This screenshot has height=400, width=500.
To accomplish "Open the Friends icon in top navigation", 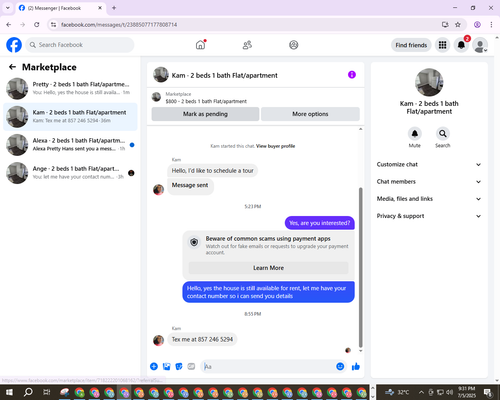I will click(x=247, y=45).
